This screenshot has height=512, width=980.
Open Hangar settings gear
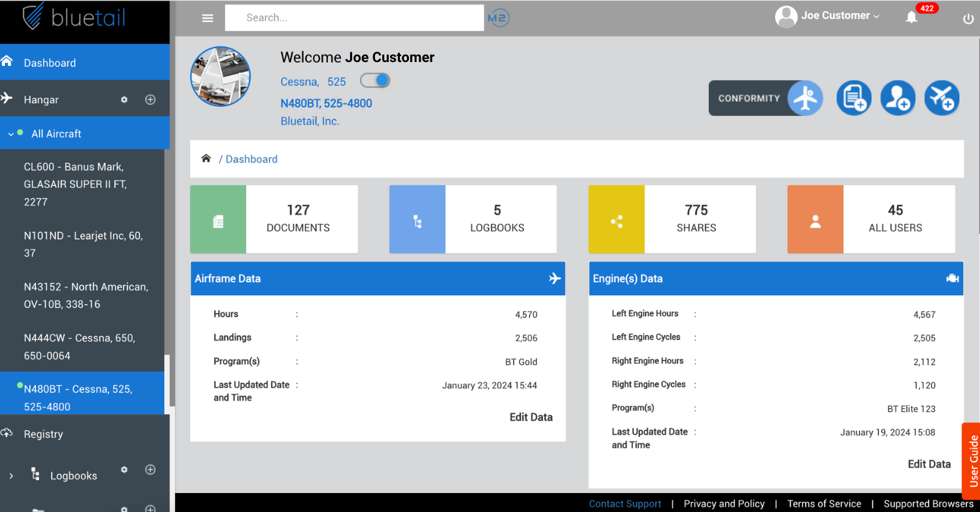(x=123, y=99)
